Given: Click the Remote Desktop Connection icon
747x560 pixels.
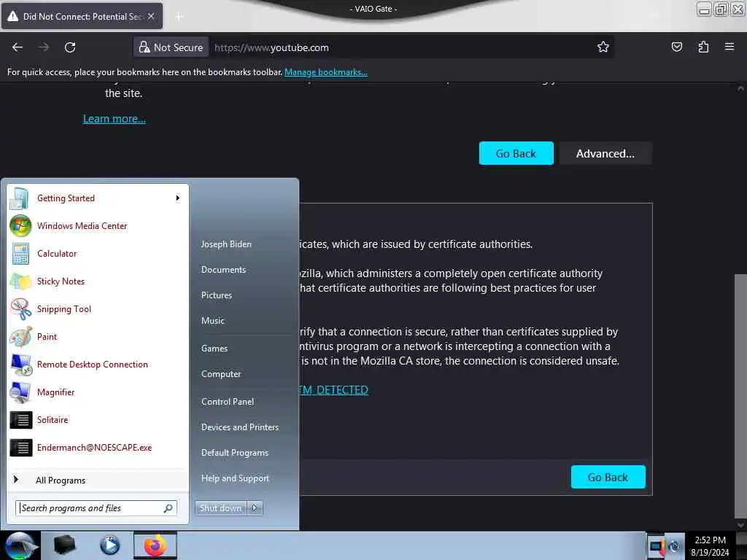Looking at the screenshot, I should click(21, 365).
